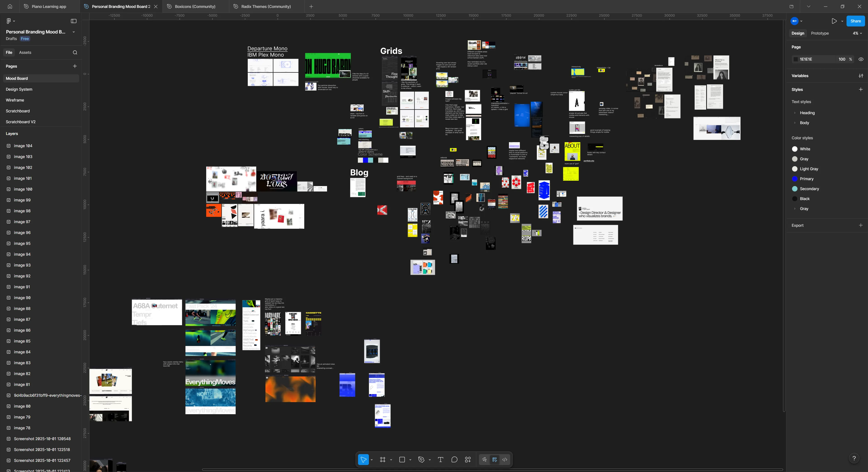Select the Move tool in the bottom toolbar
This screenshot has width=868, height=472.
tap(363, 459)
